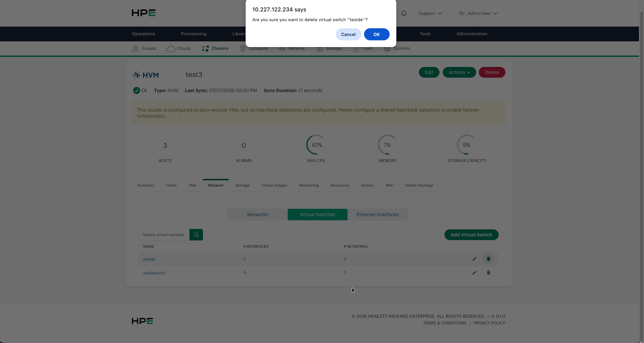Delete testde with the trash icon

pos(489,259)
